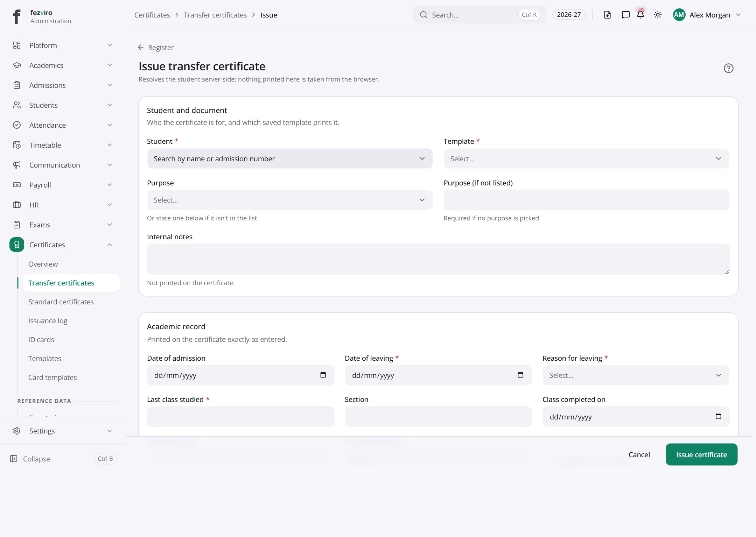Viewport: 756px width, 537px height.
Task: Click the Purpose (if not listed) field
Action: click(x=586, y=200)
